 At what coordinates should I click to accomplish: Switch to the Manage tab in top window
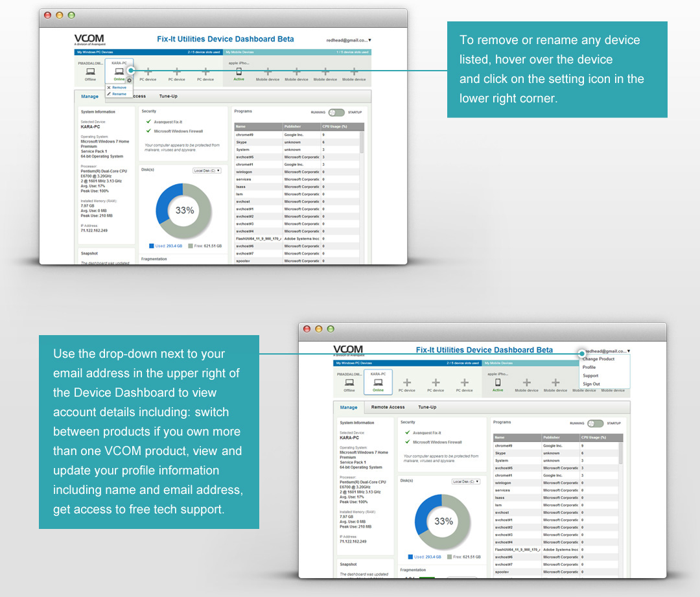point(89,97)
